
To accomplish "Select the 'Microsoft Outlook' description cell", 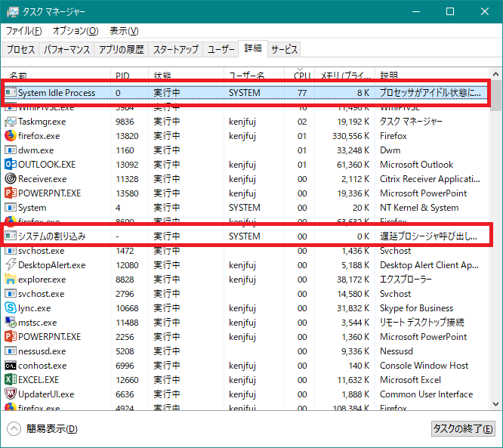I will 416,165.
